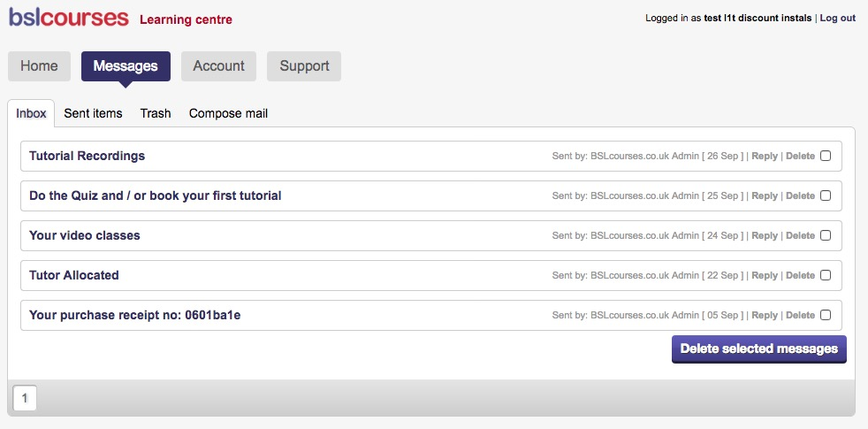Switch to the Sent items tab

tap(93, 113)
